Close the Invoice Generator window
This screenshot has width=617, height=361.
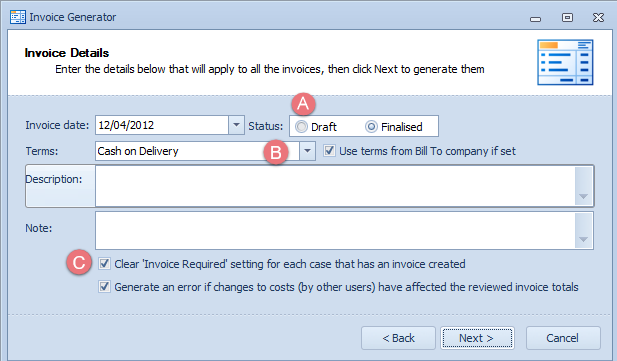(598, 17)
